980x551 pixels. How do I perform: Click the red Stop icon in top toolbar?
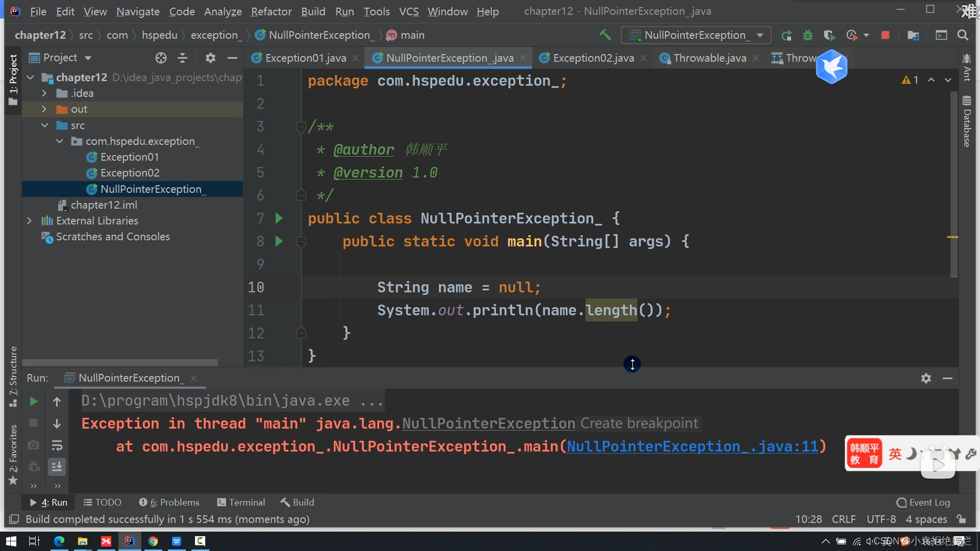tap(886, 35)
